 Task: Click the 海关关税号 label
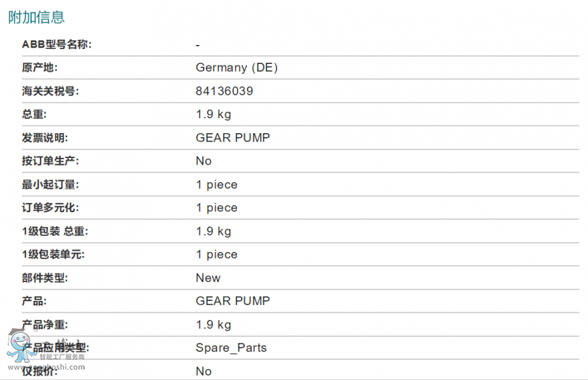pos(50,91)
